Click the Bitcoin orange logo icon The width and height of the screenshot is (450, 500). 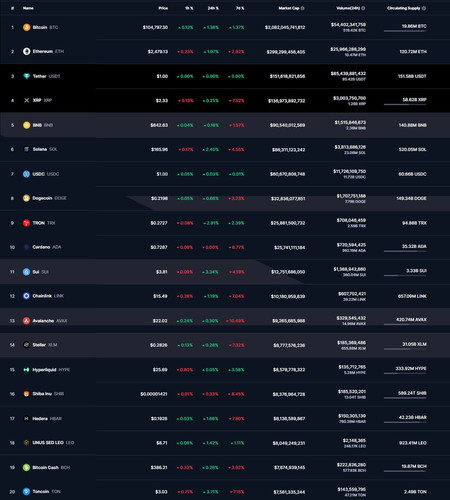(26, 27)
